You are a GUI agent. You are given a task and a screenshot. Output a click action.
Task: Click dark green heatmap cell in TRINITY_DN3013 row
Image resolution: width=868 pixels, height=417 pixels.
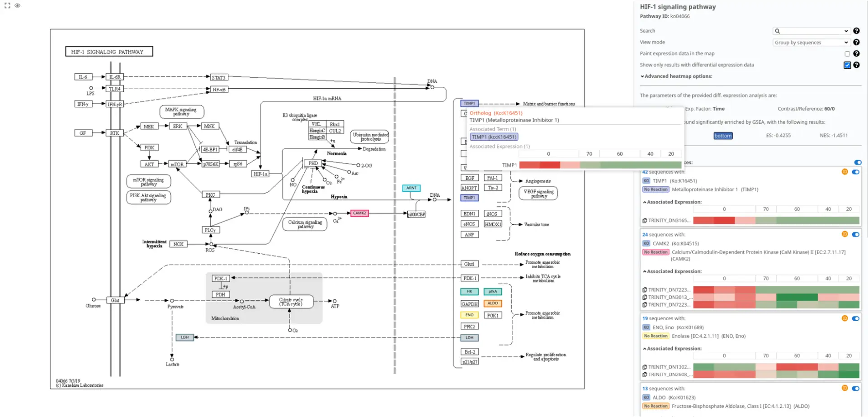(x=797, y=297)
